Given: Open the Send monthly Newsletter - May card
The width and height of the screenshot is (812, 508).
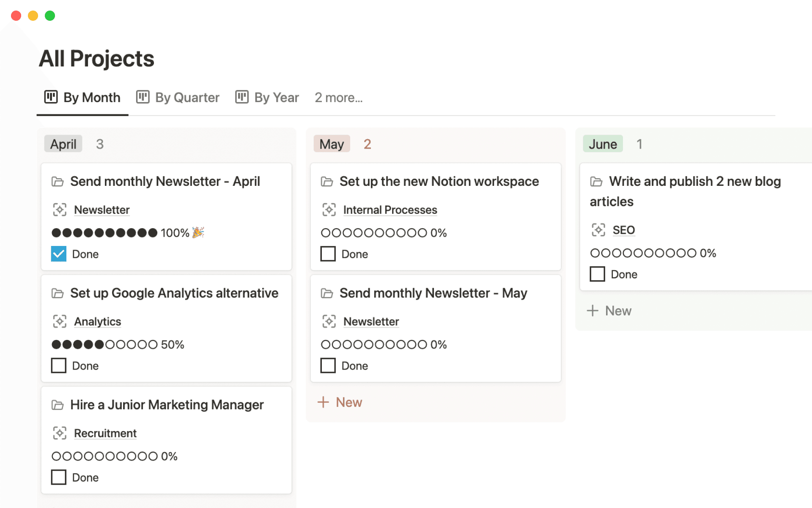Looking at the screenshot, I should pyautogui.click(x=433, y=293).
